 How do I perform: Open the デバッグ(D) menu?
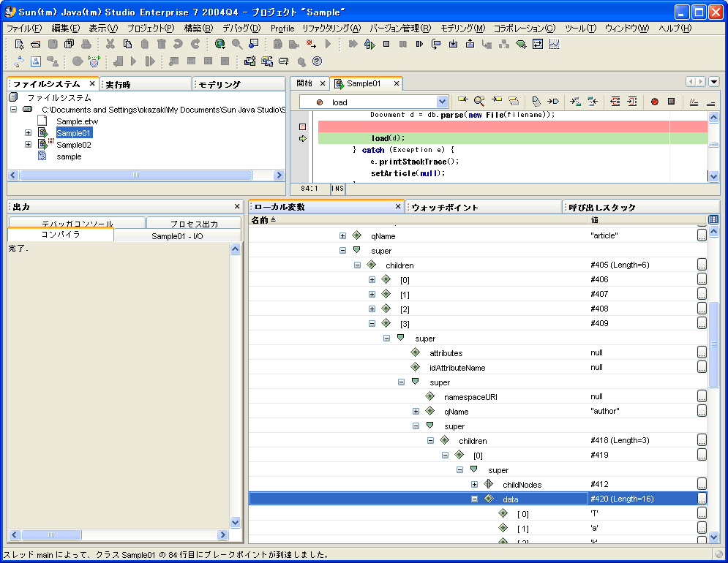(x=241, y=29)
